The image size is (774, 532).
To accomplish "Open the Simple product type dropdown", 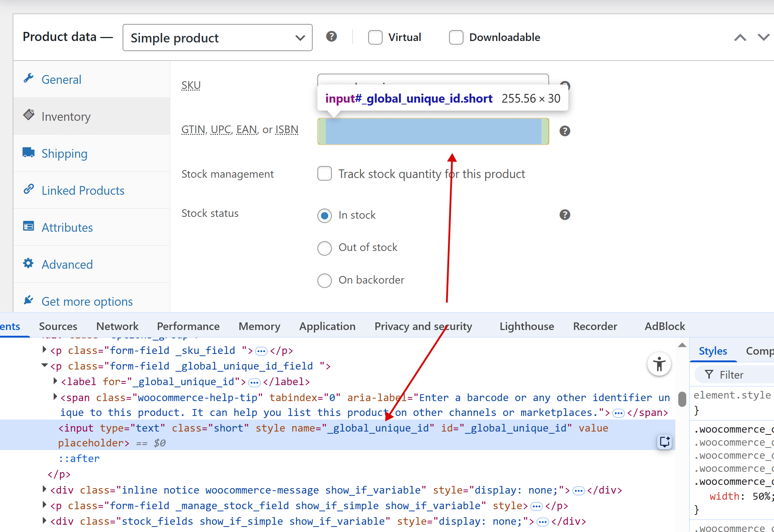I will pos(217,38).
